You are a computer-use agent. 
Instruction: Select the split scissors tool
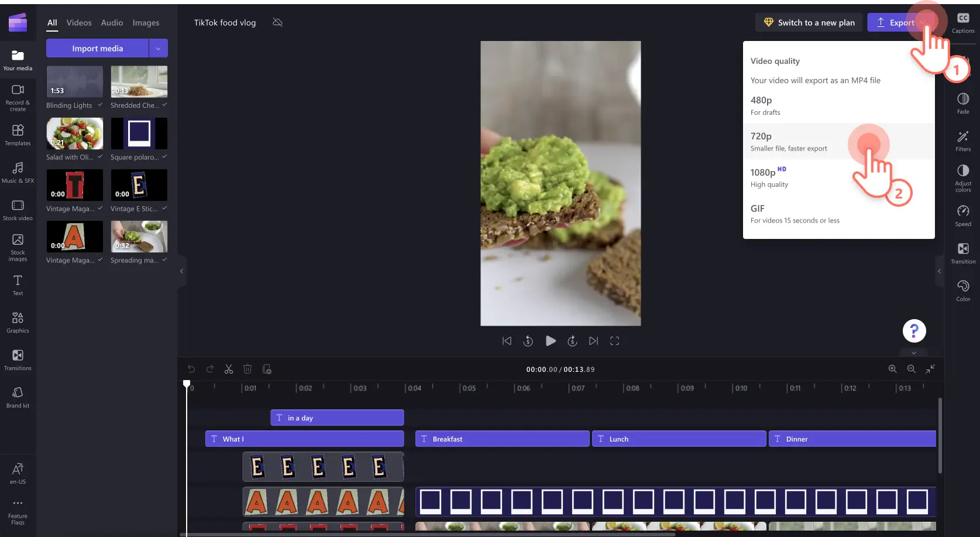coord(229,369)
